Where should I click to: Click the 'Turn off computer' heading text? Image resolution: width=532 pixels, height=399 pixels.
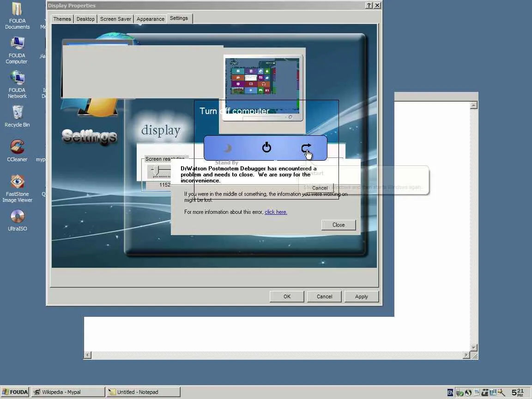(235, 111)
